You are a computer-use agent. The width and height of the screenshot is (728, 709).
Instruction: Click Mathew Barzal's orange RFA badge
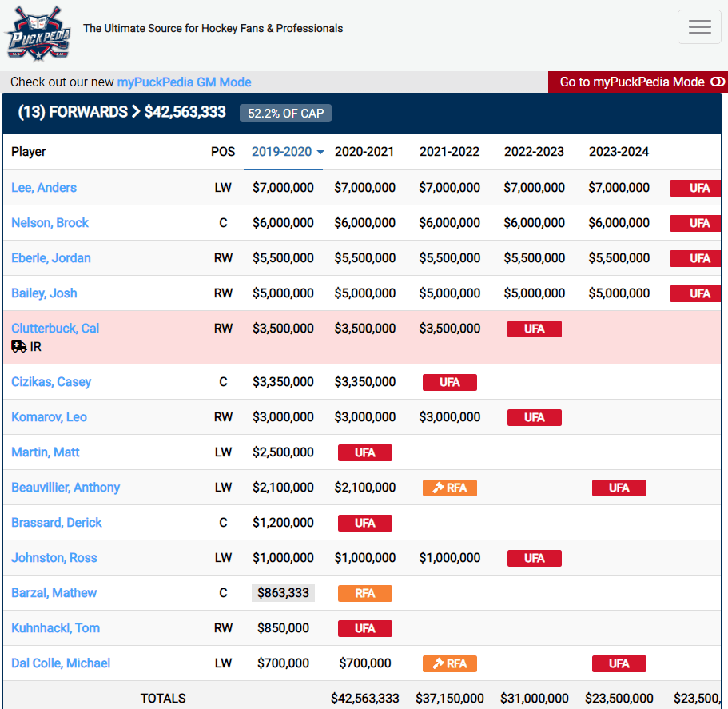(364, 593)
